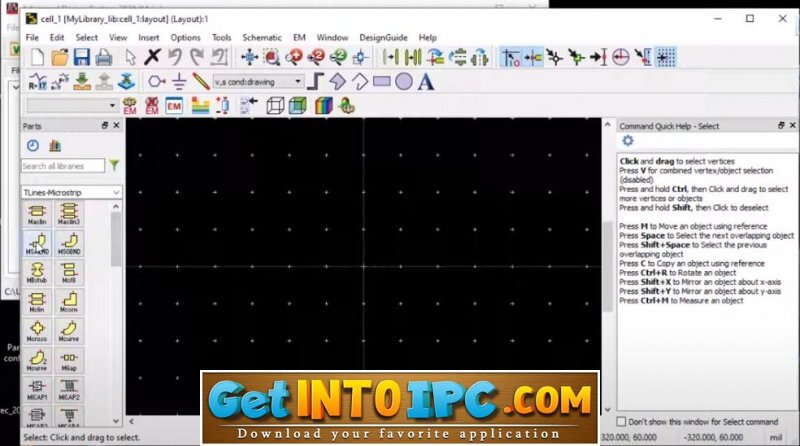Select the Insert Rectangle tool
800x446 pixels.
click(382, 82)
